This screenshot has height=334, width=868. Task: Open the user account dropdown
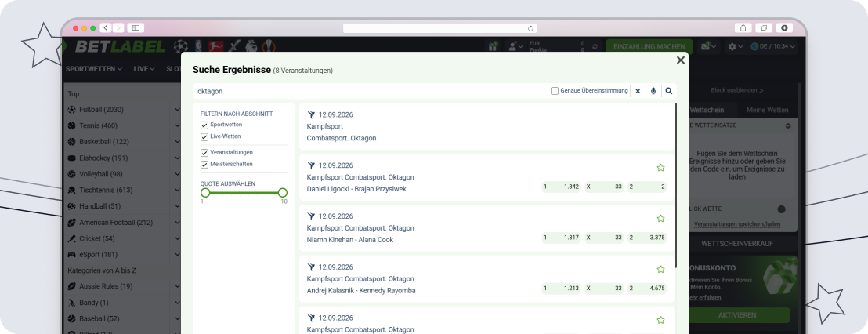[516, 47]
